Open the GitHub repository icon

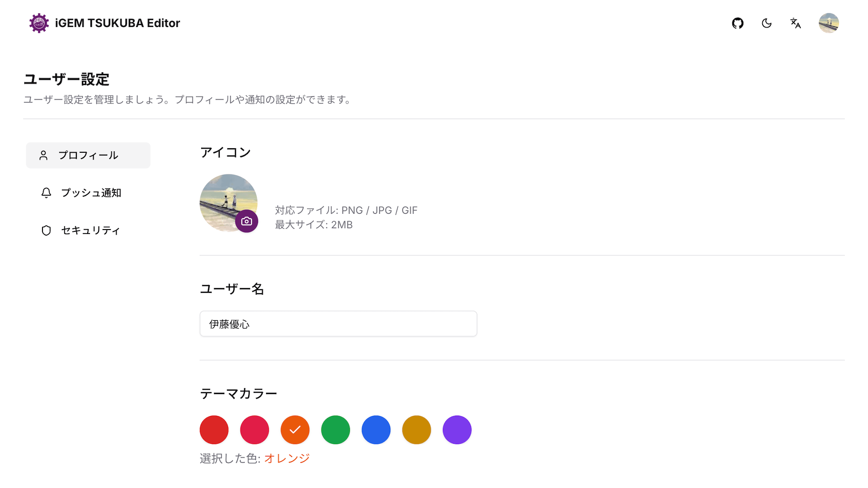738,23
